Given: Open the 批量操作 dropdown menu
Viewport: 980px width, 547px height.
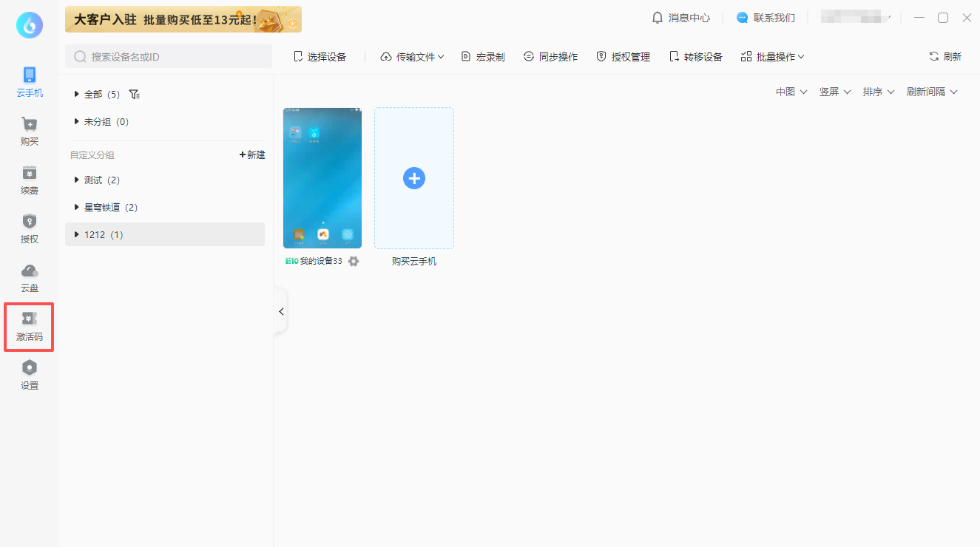Looking at the screenshot, I should pos(772,57).
